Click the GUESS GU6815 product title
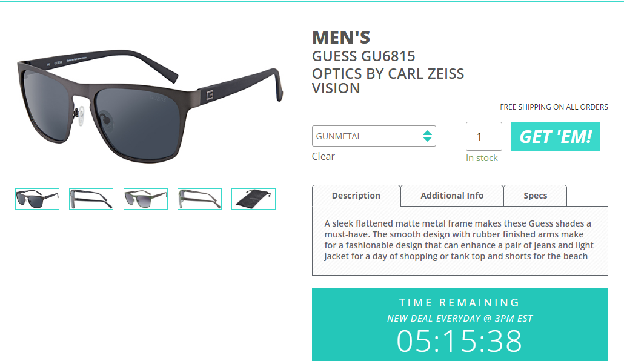Viewport: 624px width, 364px height. coord(363,57)
